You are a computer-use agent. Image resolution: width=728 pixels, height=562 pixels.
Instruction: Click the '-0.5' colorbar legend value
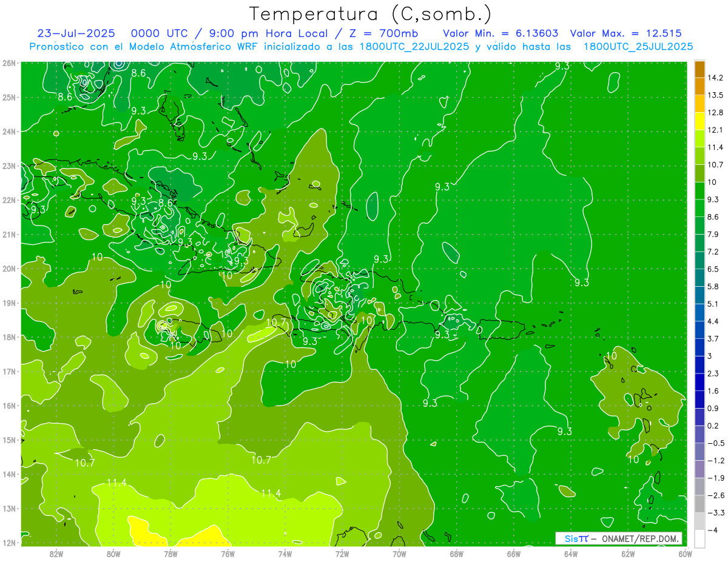[x=715, y=443]
